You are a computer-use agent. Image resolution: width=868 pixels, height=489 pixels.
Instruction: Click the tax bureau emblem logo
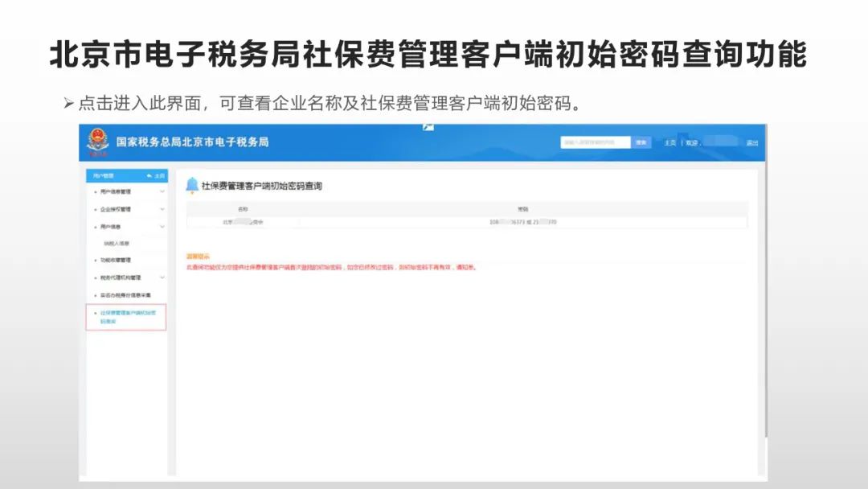[x=98, y=142]
